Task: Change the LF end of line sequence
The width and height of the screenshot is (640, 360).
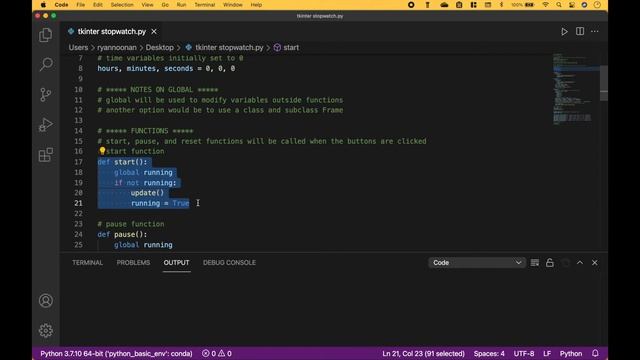Action: 547,353
